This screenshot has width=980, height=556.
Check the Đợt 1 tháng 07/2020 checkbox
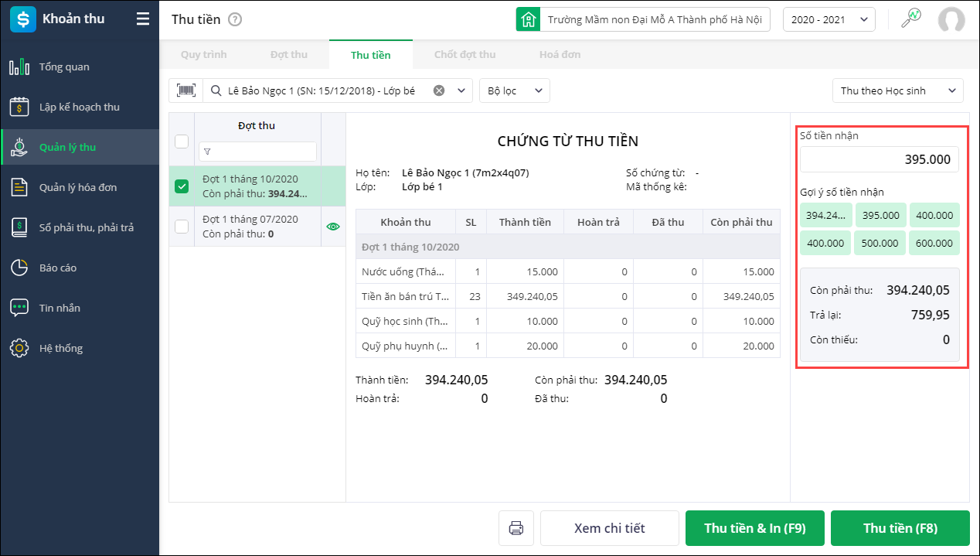[182, 227]
